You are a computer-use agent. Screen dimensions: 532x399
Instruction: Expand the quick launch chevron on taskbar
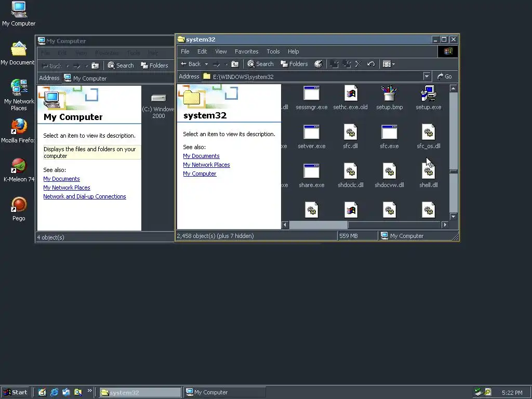click(x=89, y=391)
